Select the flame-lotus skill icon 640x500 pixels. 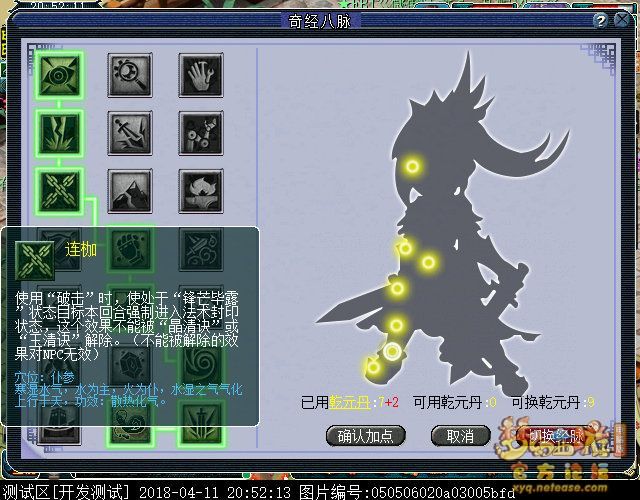pyautogui.click(x=201, y=191)
